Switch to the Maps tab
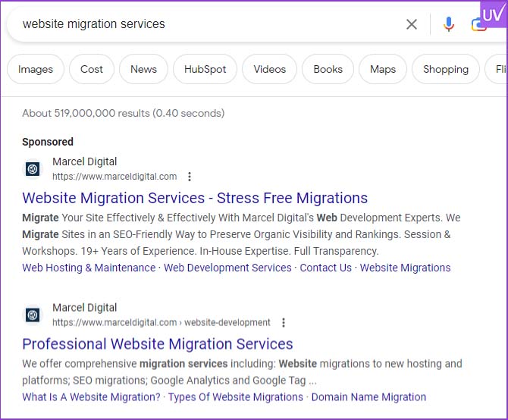Image resolution: width=508 pixels, height=420 pixels. pyautogui.click(x=383, y=69)
